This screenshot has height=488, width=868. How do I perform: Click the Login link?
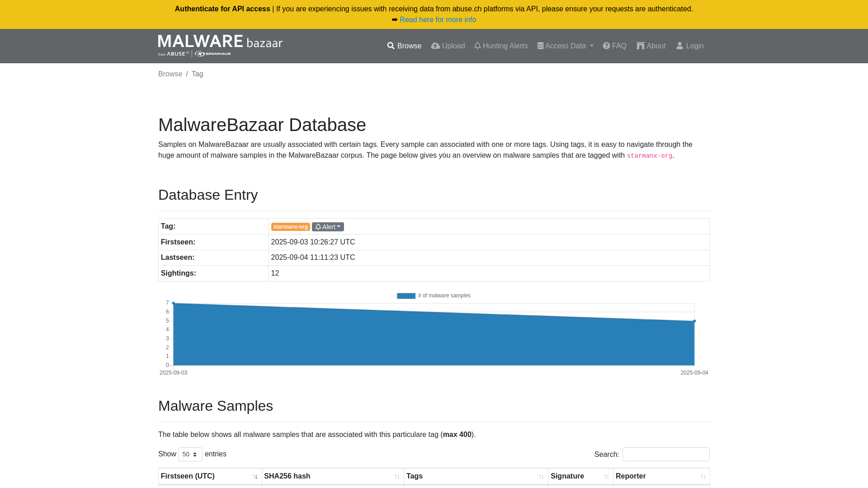(690, 46)
